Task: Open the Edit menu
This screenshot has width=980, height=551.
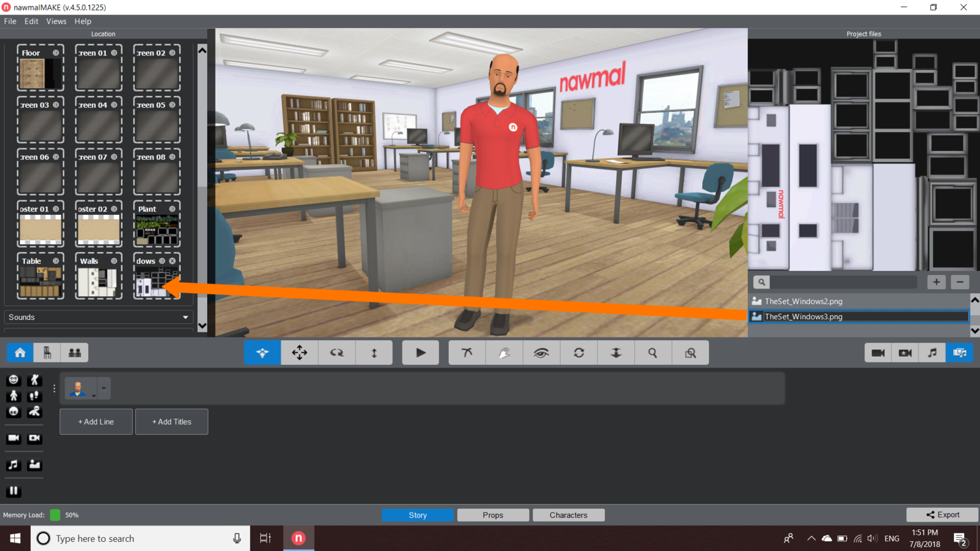Action: (x=31, y=22)
